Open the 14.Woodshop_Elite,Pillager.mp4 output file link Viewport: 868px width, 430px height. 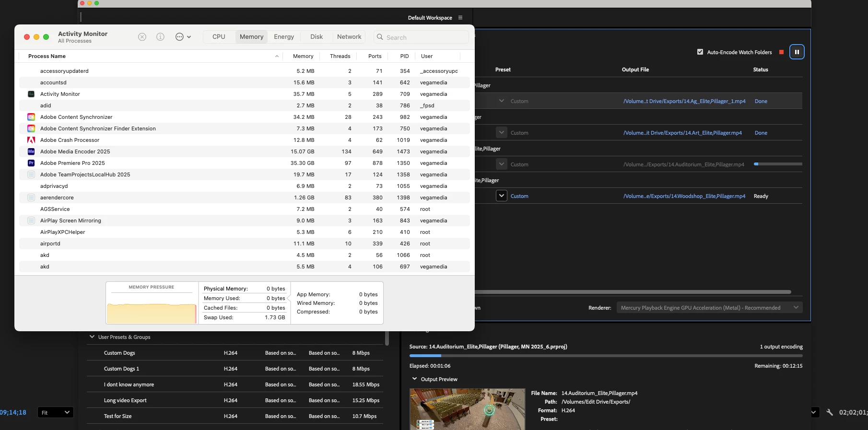click(x=684, y=196)
